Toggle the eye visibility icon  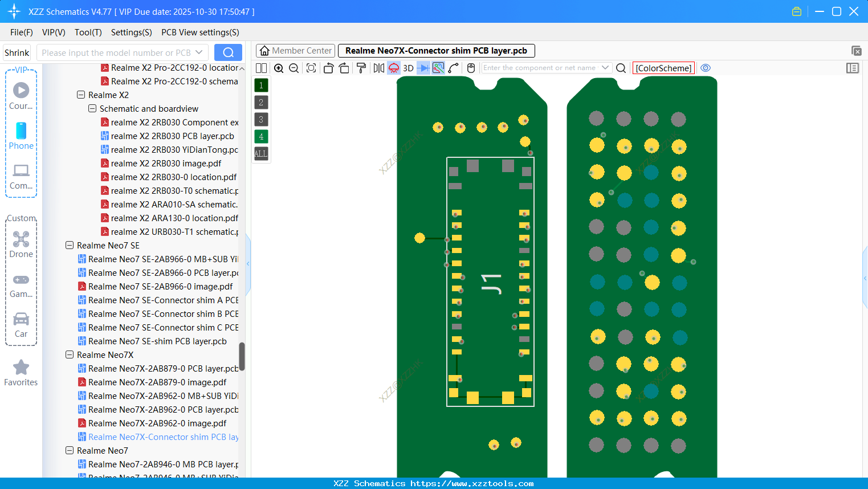tap(706, 68)
